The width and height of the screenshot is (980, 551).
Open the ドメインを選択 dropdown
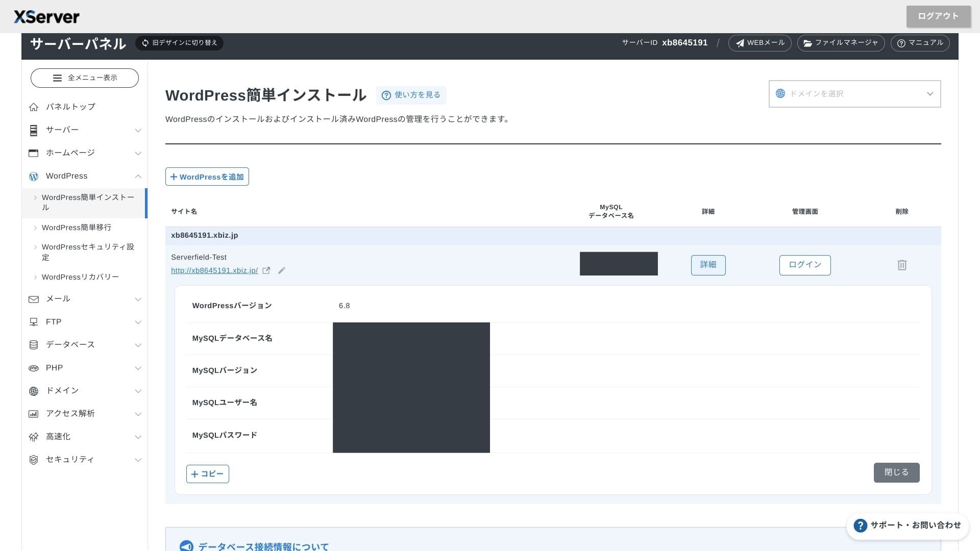(x=855, y=94)
